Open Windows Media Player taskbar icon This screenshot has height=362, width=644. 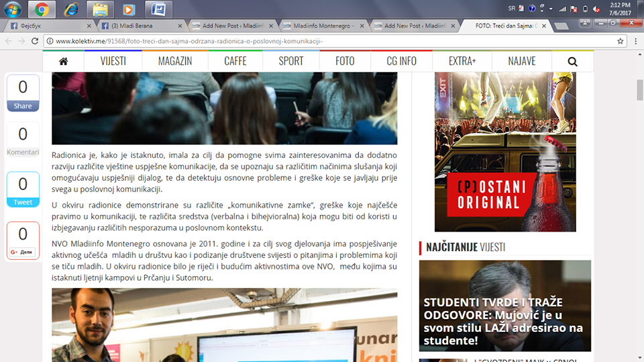pyautogui.click(x=129, y=9)
